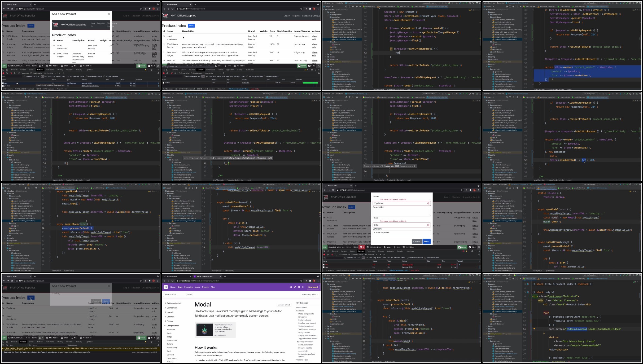Open the Open Collective icon in the Bootstrap navbar

303,287
